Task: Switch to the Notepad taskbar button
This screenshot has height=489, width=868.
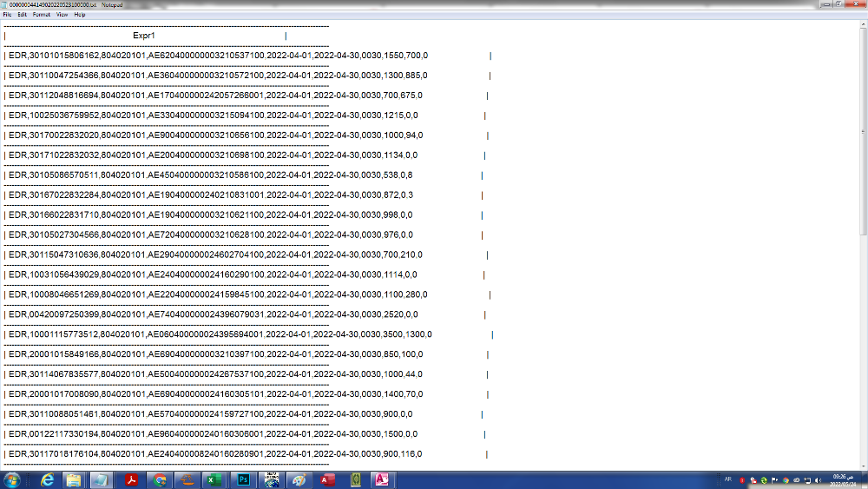Action: pyautogui.click(x=102, y=479)
